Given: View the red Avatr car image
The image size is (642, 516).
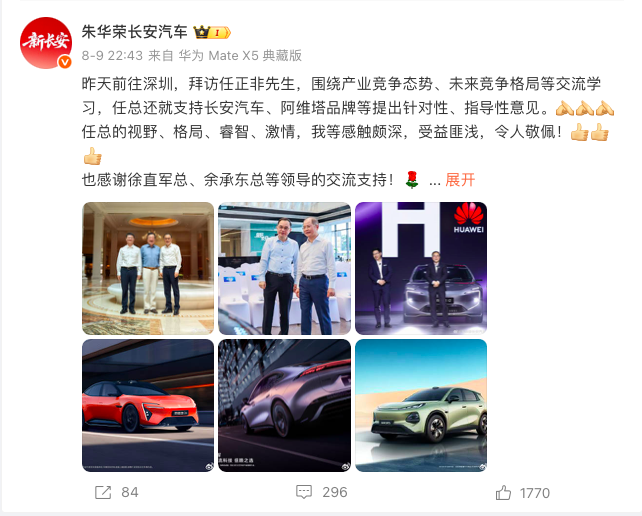Looking at the screenshot, I should click(x=148, y=405).
